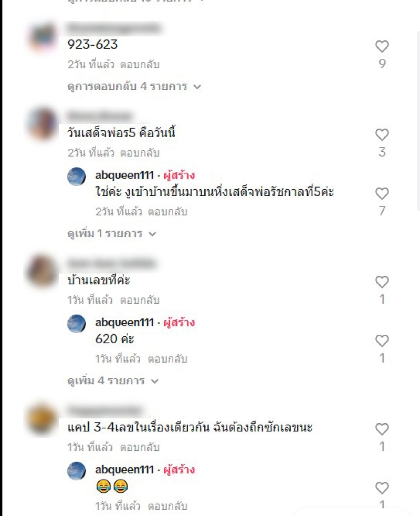Like abqueen111's reply about รัชกาลที่5
The height and width of the screenshot is (516, 420).
coord(382,193)
